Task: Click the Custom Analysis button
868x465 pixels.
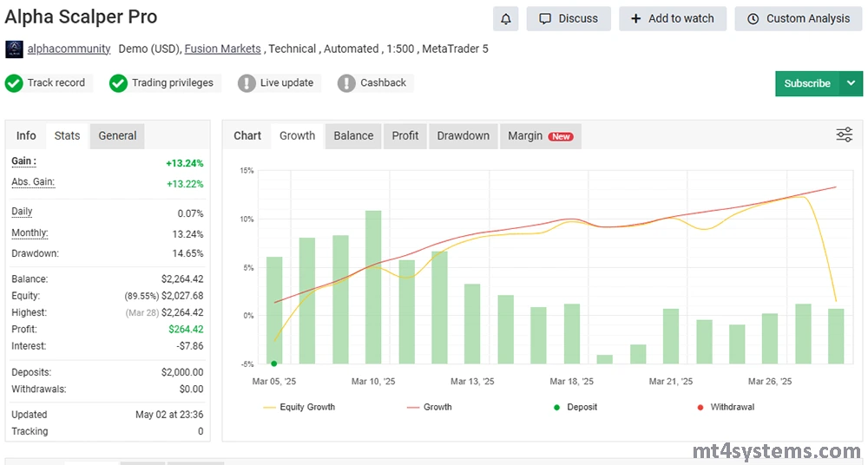Action: coord(798,18)
